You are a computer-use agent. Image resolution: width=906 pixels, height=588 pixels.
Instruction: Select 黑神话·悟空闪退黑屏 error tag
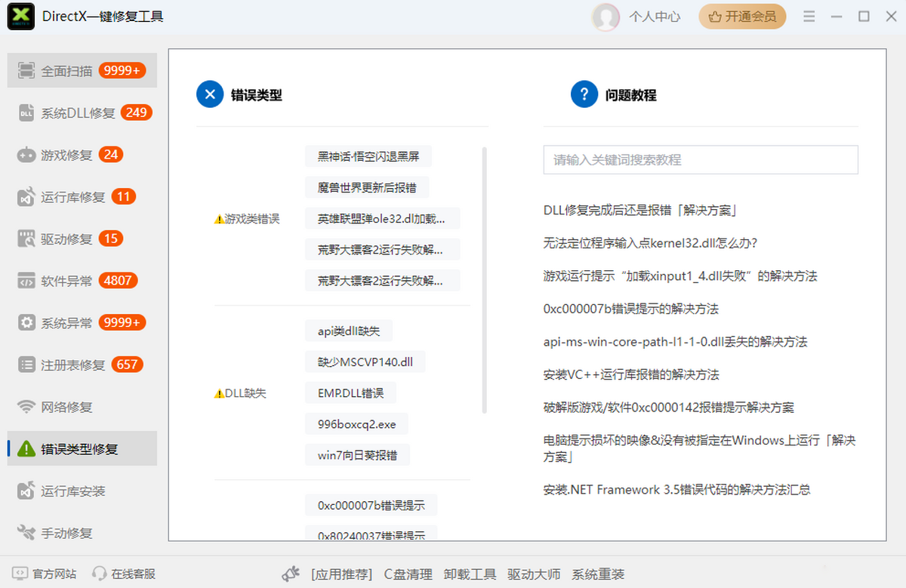click(x=368, y=157)
